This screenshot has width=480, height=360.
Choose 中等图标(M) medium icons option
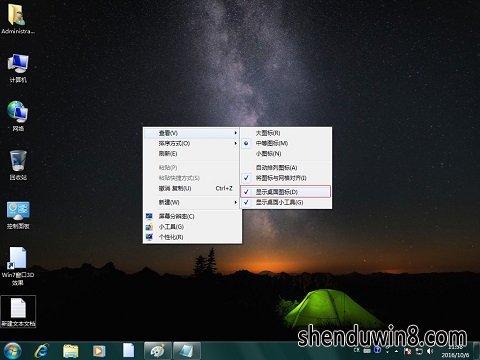tap(286, 143)
